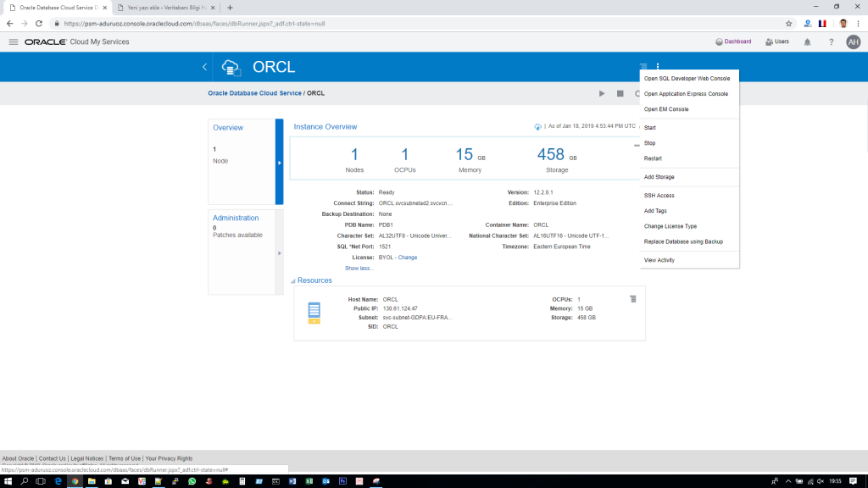Open WhatsApp from the taskbar

coord(192,481)
